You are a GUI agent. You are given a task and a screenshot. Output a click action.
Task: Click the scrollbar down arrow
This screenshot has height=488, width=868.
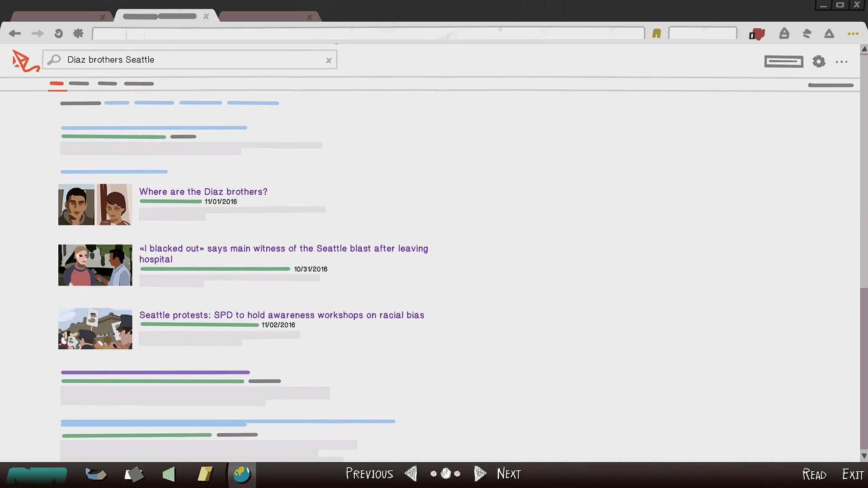[x=864, y=456]
